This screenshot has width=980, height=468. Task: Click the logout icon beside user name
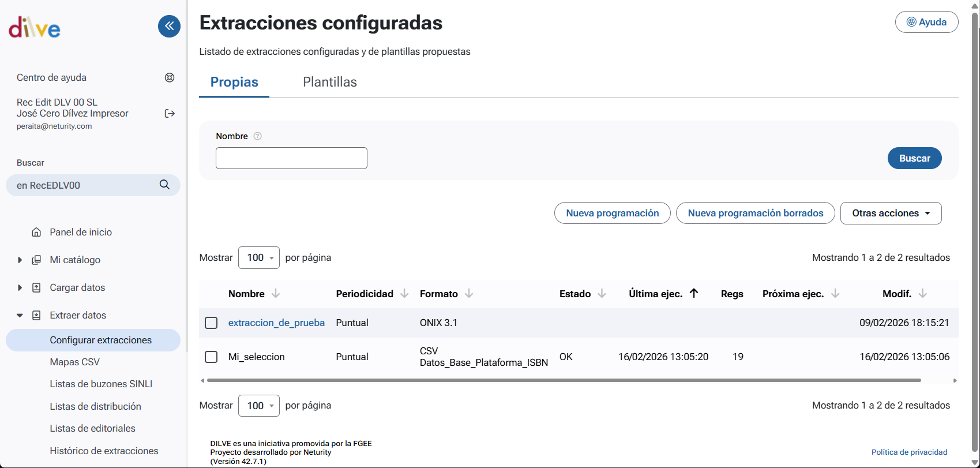click(170, 114)
